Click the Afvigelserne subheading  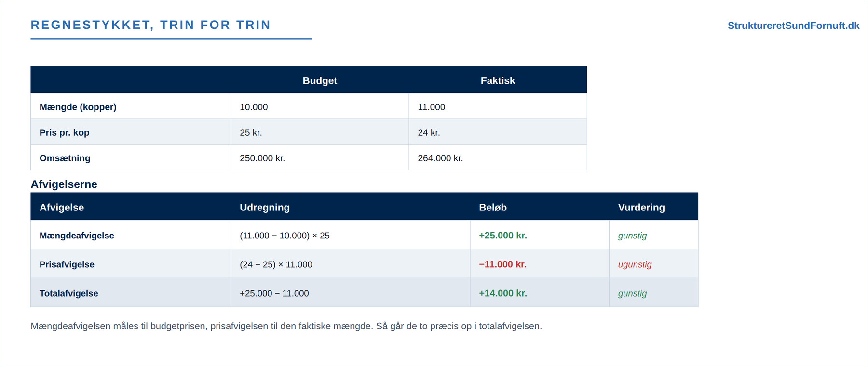click(x=64, y=184)
